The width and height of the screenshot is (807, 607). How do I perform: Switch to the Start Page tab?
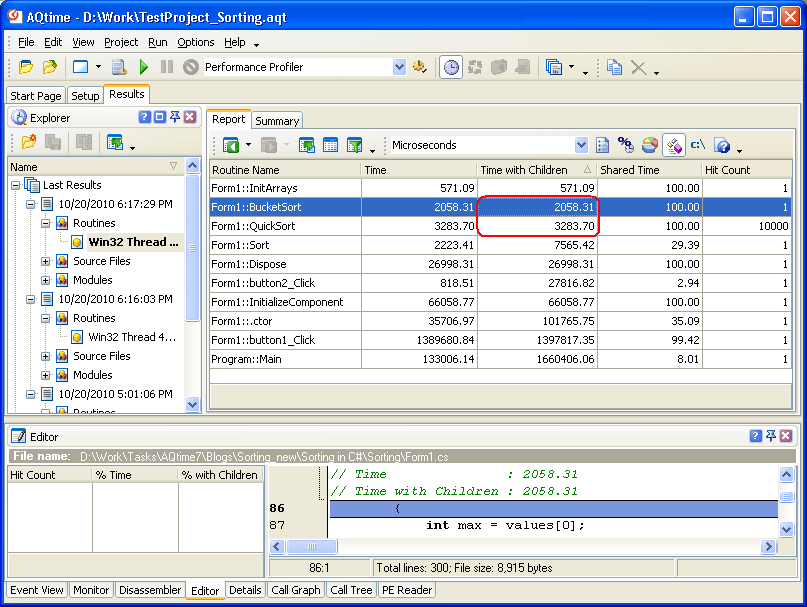(x=36, y=96)
